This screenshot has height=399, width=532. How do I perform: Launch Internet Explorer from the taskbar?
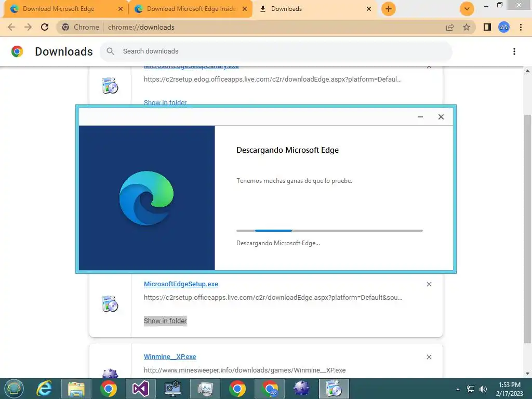tap(45, 389)
